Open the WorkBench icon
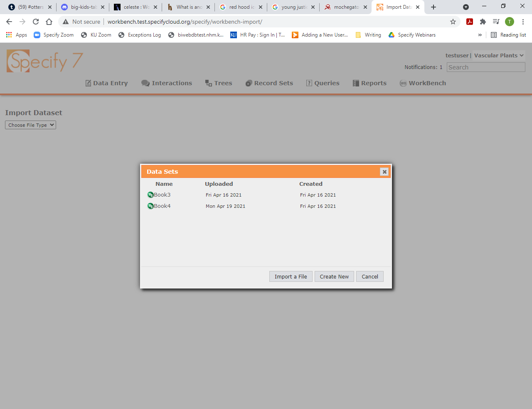This screenshot has height=409, width=532. coord(403,83)
